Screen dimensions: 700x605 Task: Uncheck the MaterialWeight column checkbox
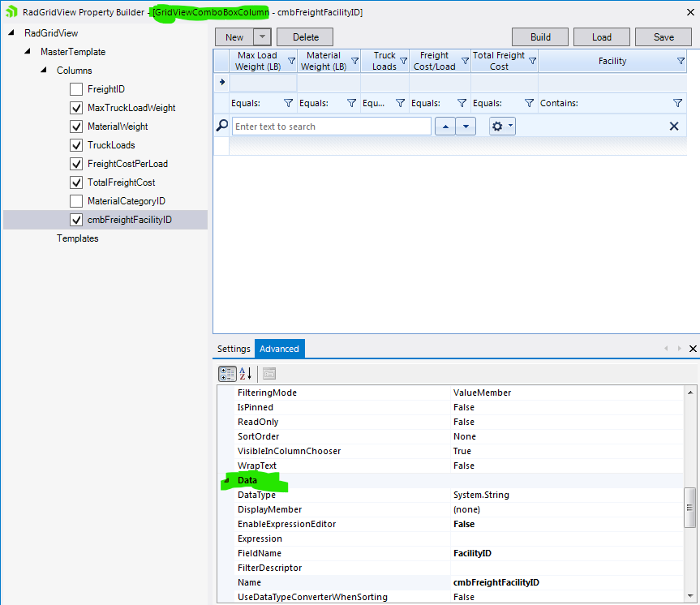click(x=76, y=127)
